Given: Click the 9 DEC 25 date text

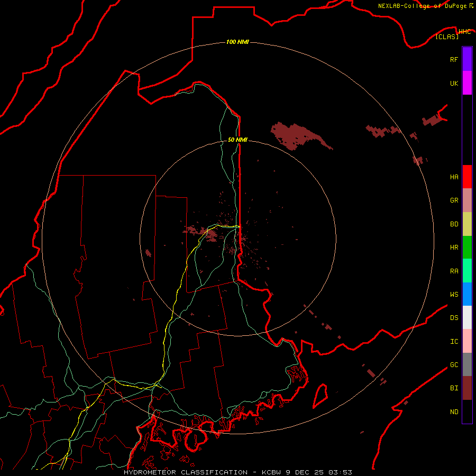Looking at the screenshot, I should [x=305, y=472].
